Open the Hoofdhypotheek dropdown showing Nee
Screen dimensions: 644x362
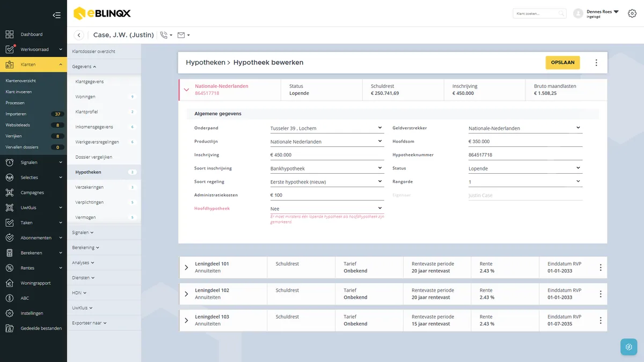point(326,209)
